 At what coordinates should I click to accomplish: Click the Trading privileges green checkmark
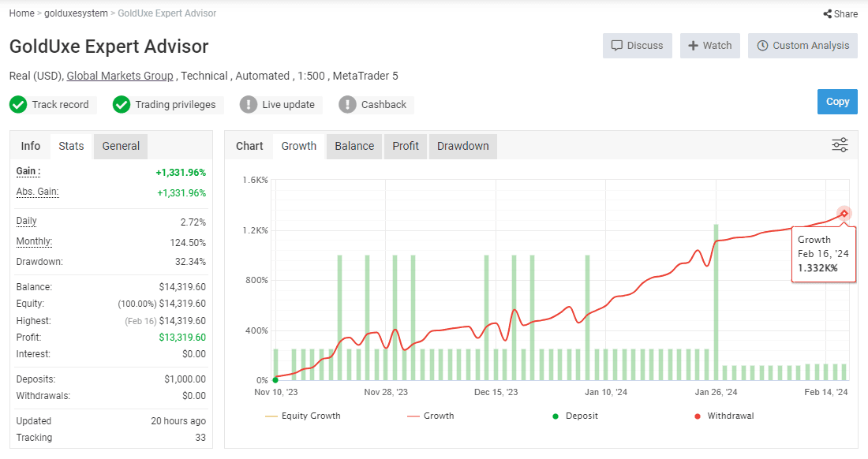[122, 105]
